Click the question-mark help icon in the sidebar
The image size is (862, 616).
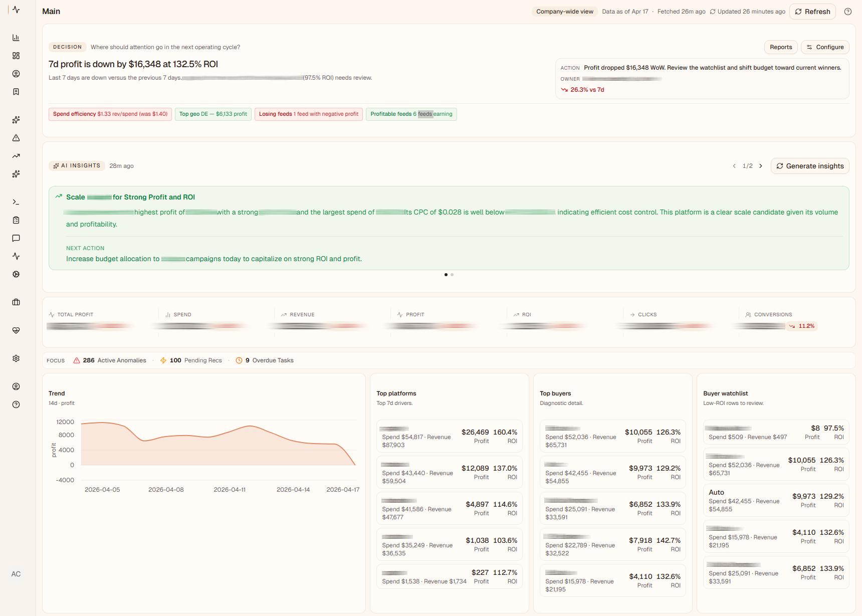(x=16, y=404)
